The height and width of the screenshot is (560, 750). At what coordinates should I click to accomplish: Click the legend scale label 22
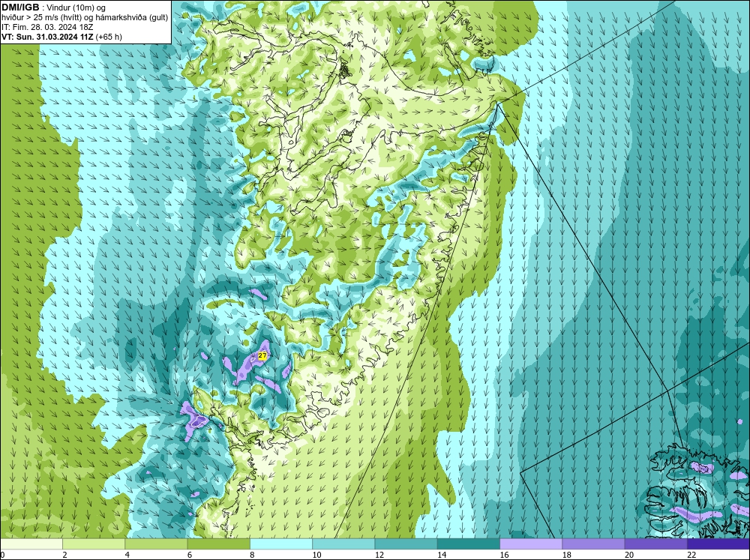pyautogui.click(x=691, y=555)
